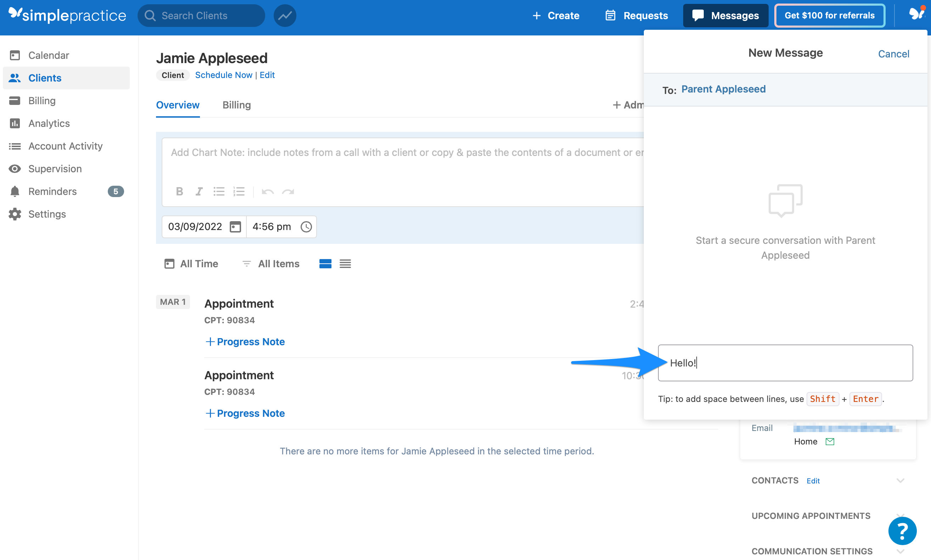Open the All Items filter dropdown

271,264
